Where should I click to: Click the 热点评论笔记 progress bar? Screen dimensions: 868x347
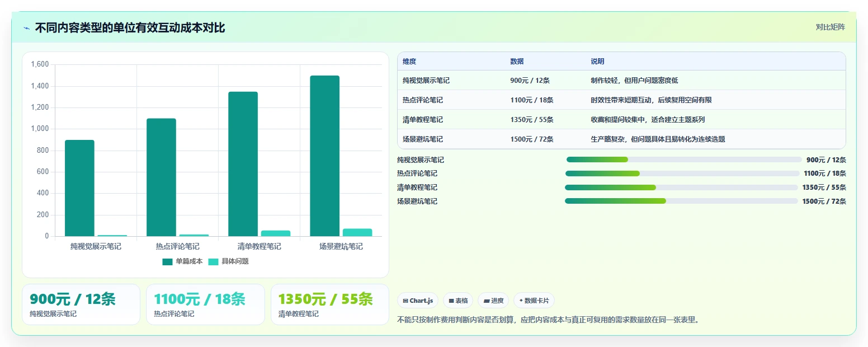click(682, 173)
